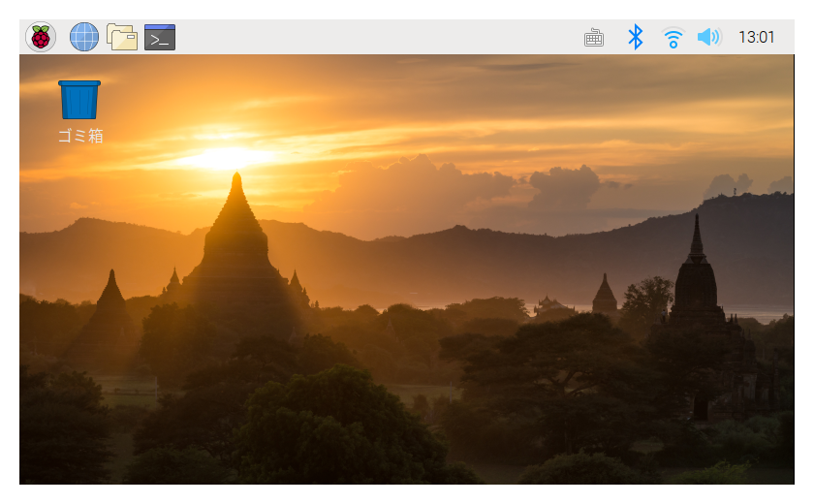Open the volume control speaker icon
Image resolution: width=814 pixels, height=504 pixels.
(709, 37)
